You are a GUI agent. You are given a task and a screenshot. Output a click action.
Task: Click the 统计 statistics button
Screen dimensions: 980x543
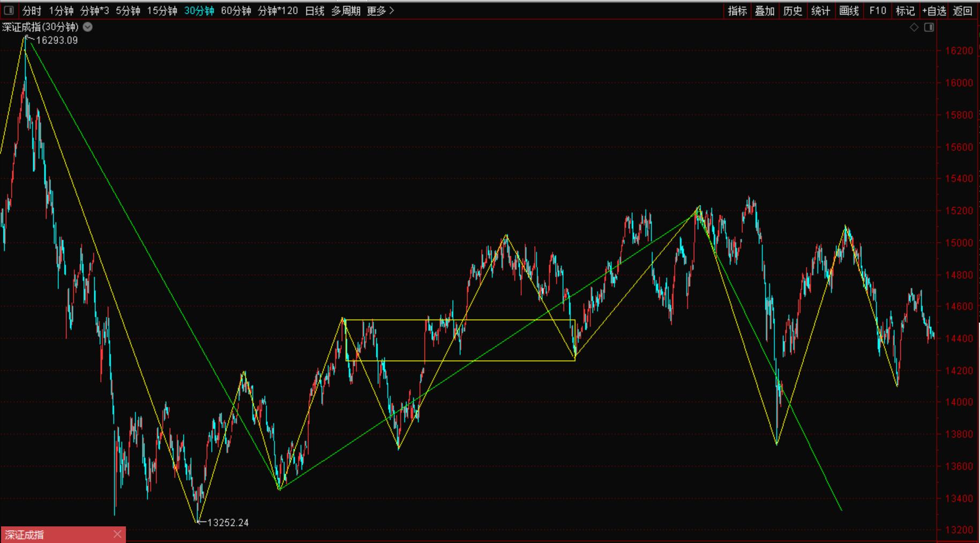point(821,11)
